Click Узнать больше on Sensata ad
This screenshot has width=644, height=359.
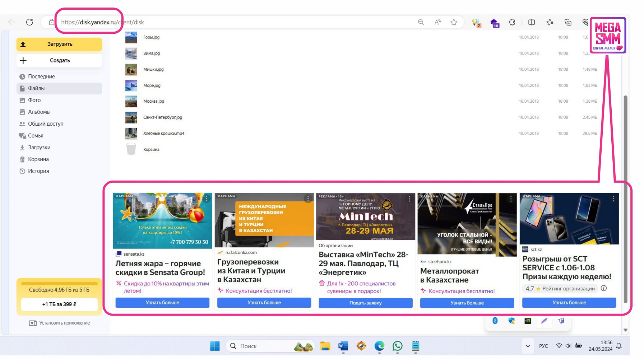click(x=162, y=303)
